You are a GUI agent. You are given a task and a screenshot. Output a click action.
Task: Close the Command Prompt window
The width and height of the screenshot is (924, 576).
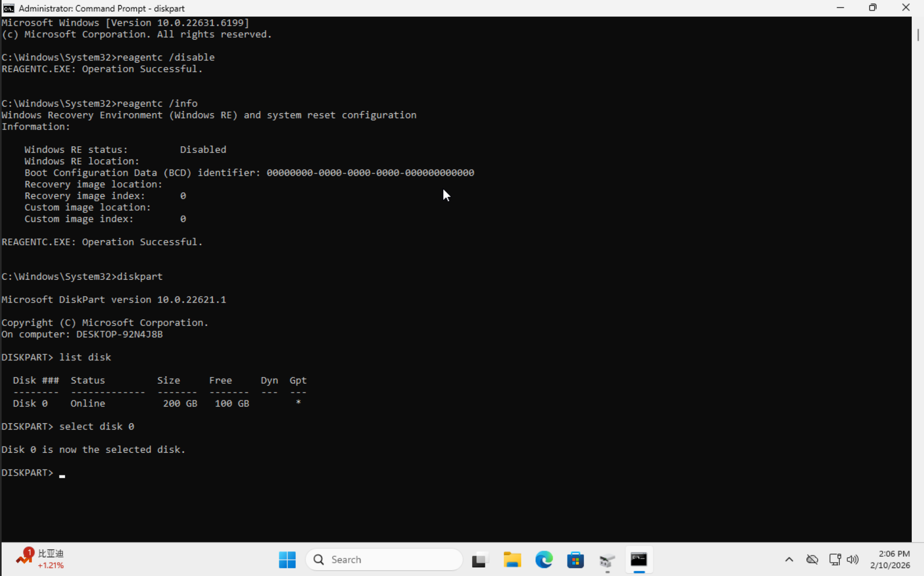[906, 8]
